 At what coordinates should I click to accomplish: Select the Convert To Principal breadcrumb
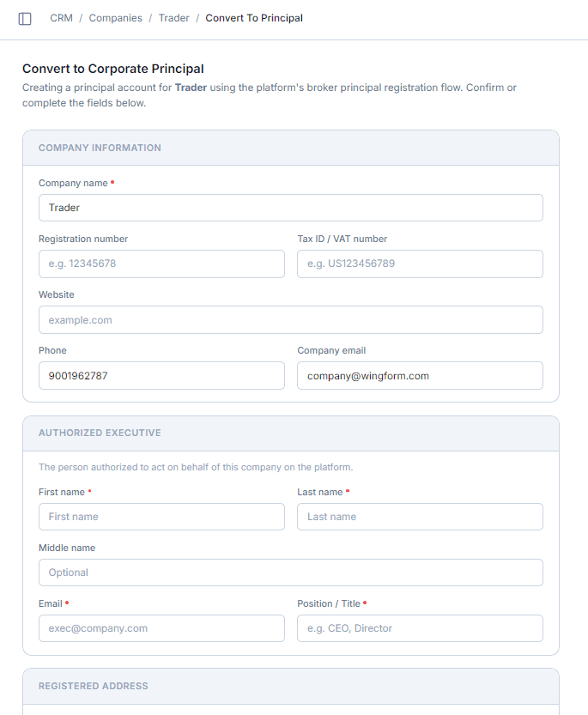tap(254, 18)
